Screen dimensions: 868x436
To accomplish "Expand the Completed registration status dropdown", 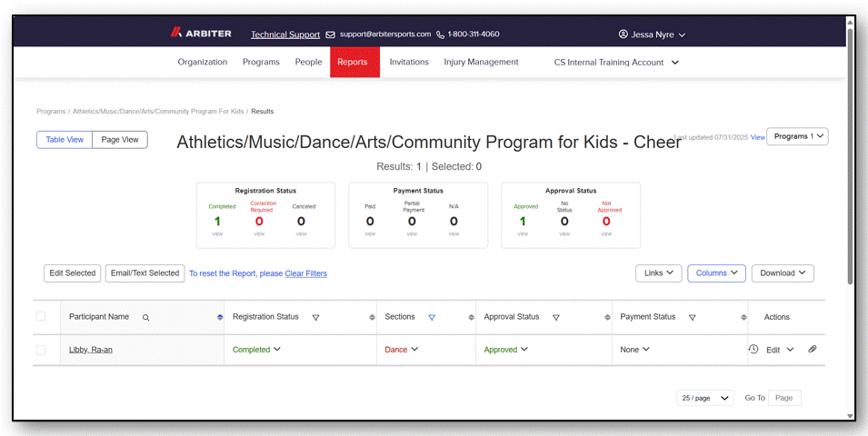I will coord(257,350).
